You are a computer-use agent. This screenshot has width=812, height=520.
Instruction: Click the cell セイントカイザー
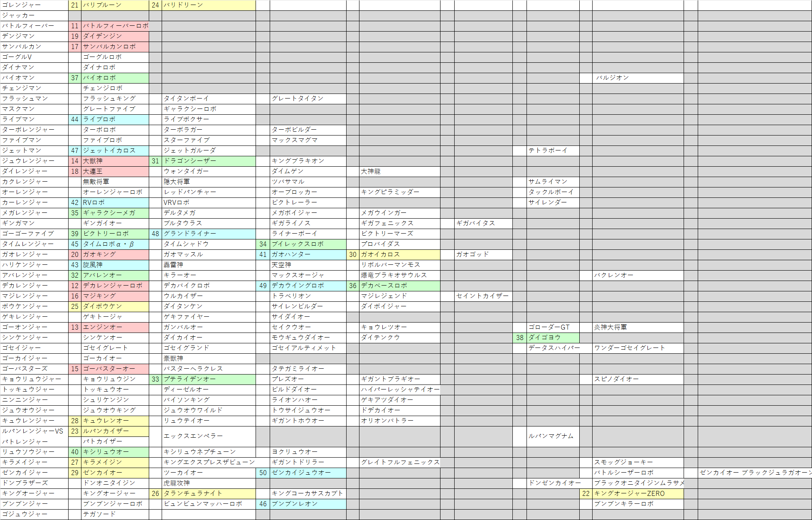tap(483, 296)
